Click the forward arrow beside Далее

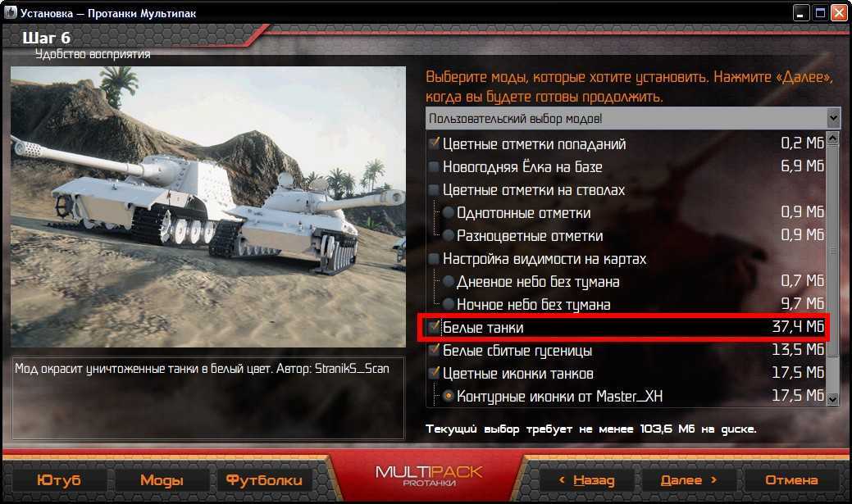pyautogui.click(x=714, y=479)
